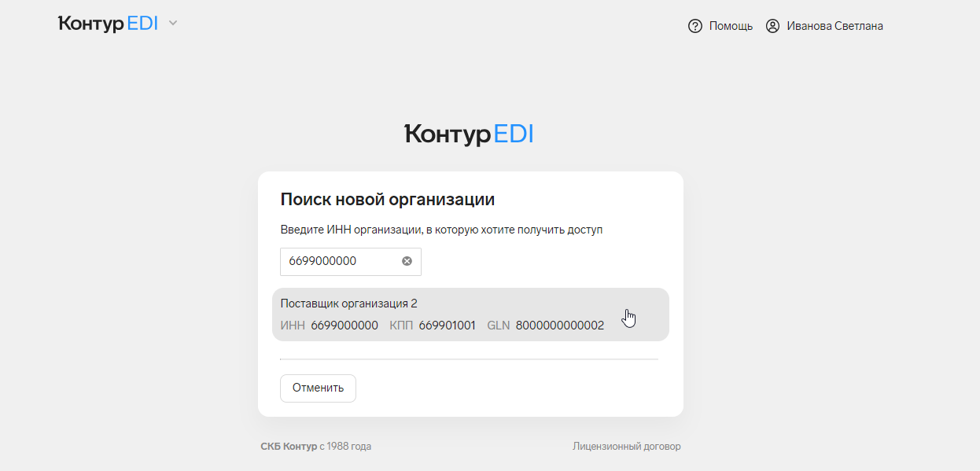The width and height of the screenshot is (980, 471).
Task: Click the gray GLN label in the result
Action: click(x=499, y=326)
